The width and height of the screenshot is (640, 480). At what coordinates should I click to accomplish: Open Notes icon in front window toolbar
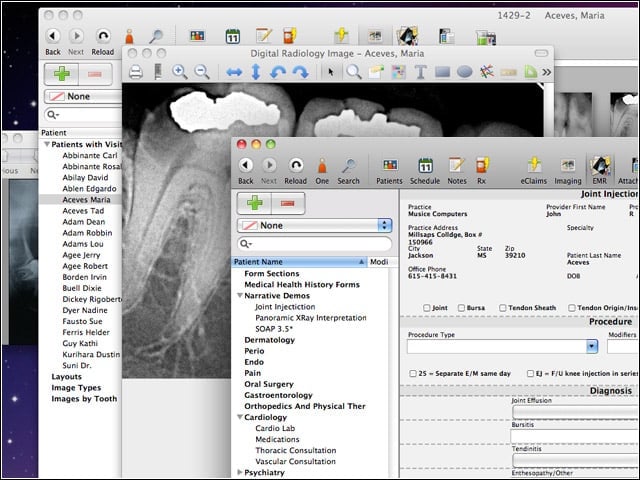pyautogui.click(x=456, y=165)
